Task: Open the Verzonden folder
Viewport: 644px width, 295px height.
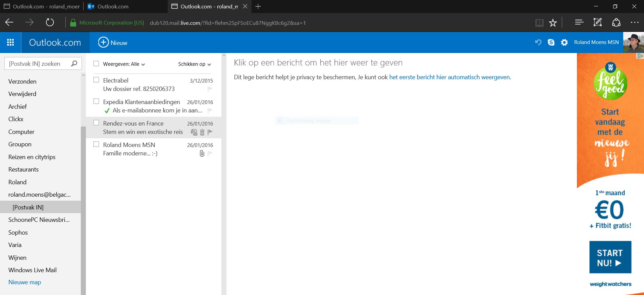Action: tap(22, 82)
